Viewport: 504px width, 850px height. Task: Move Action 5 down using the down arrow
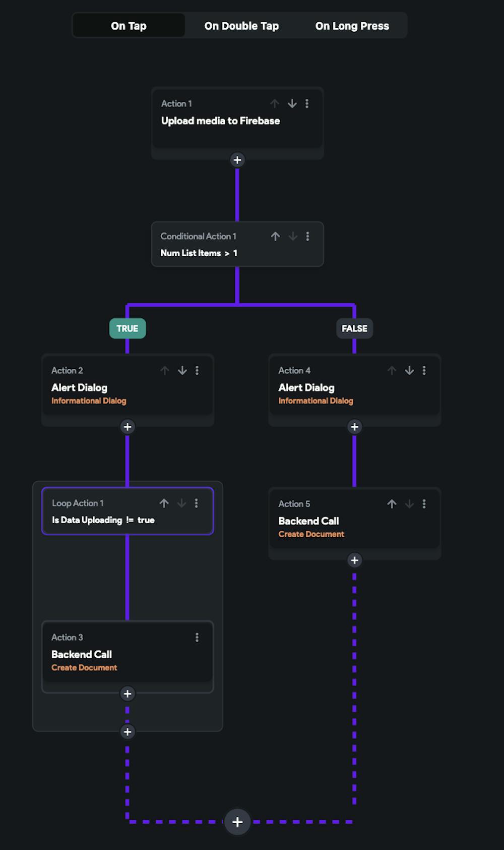click(409, 503)
